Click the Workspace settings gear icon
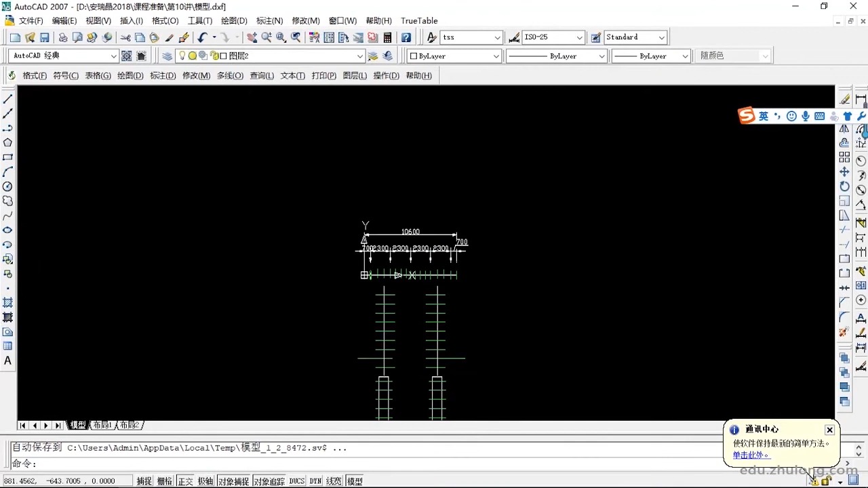 [x=127, y=56]
